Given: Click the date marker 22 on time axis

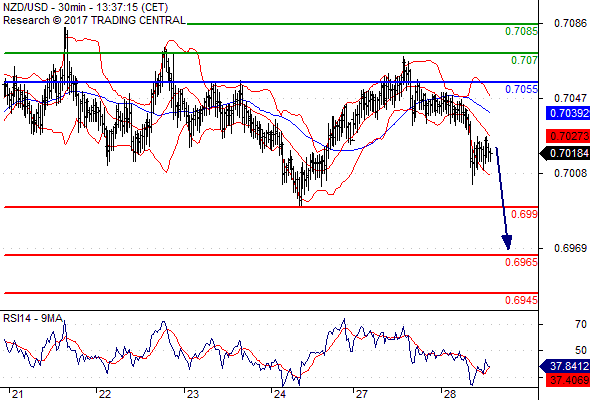Looking at the screenshot, I should (105, 394).
